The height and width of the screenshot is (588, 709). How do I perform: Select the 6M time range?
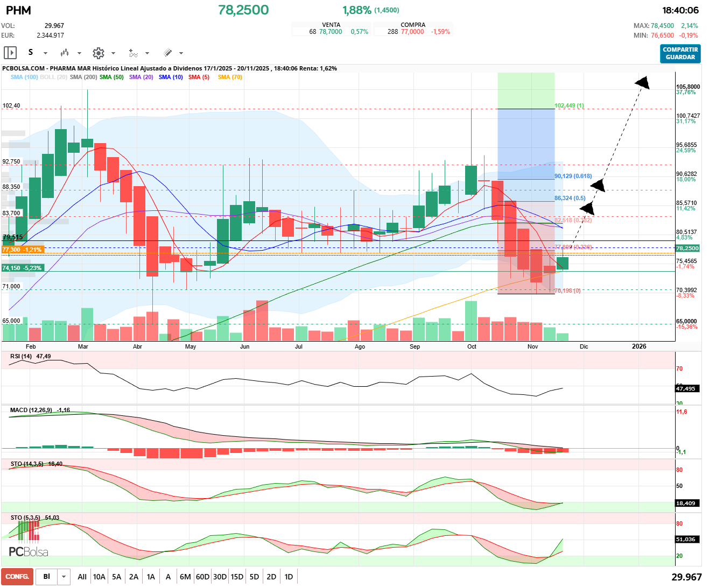(x=185, y=577)
